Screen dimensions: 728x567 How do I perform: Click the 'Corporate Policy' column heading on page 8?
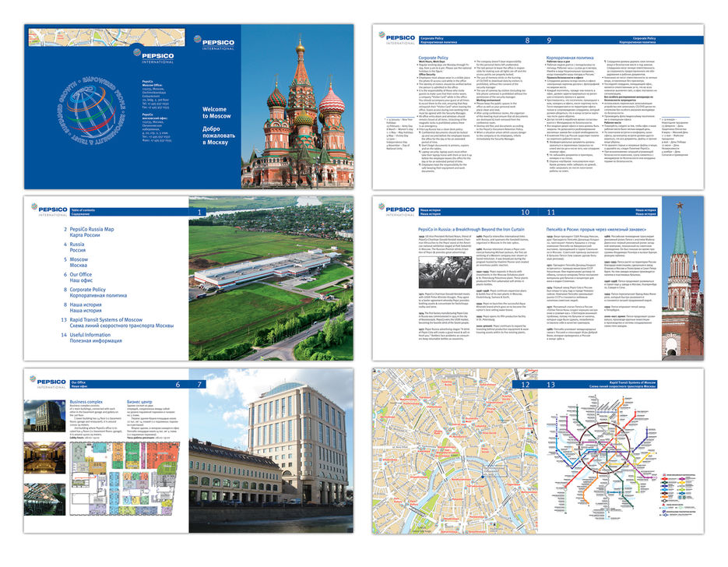coord(433,58)
